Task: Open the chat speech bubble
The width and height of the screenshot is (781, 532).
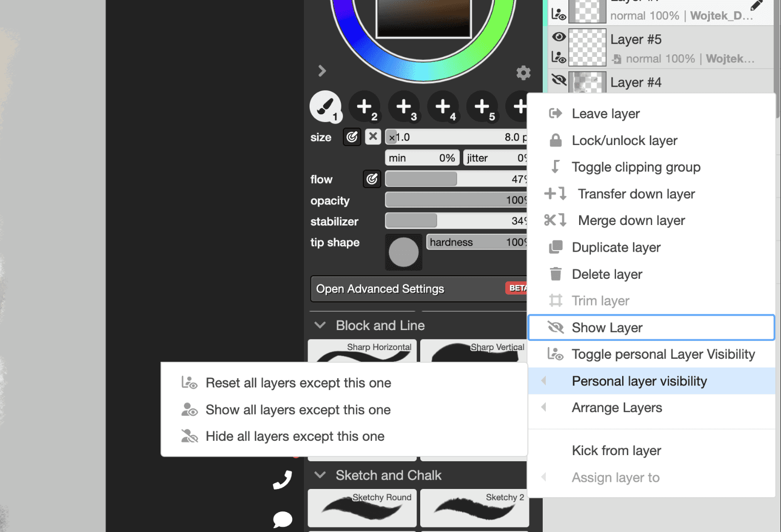Action: [282, 519]
